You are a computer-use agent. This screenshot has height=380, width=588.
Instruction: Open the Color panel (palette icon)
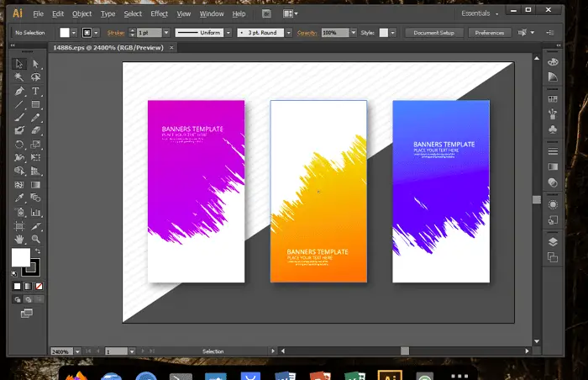[553, 62]
